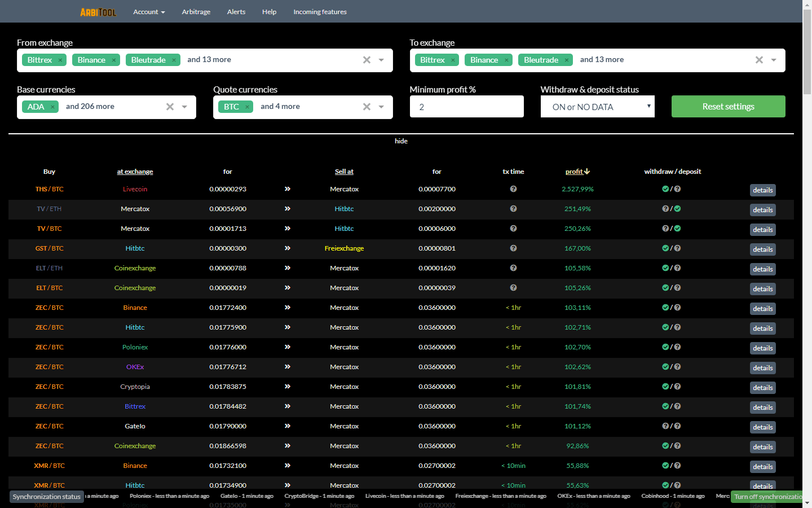Remove Binance tag in To exchange

pos(506,60)
